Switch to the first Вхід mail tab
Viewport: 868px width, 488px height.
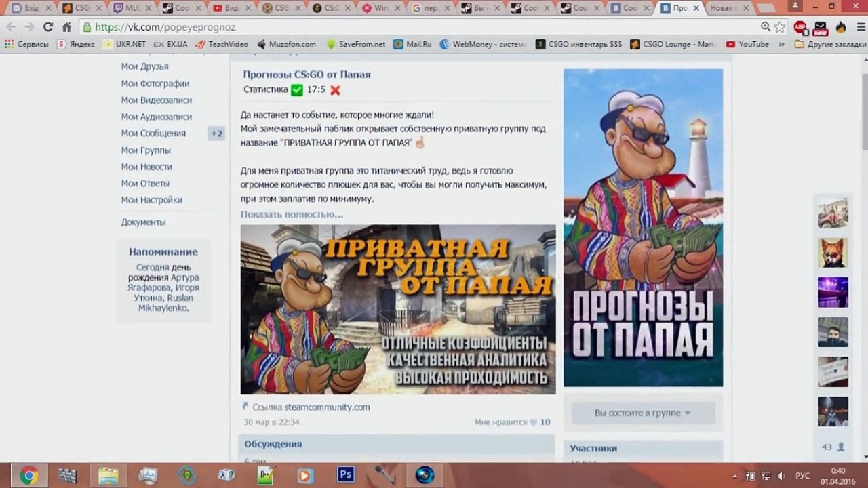[32, 8]
